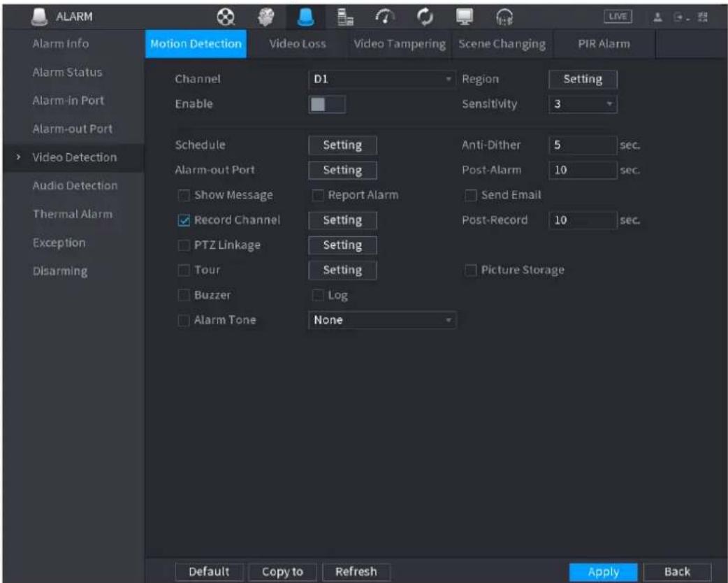Check the Log box
728x583 pixels.
coord(318,295)
